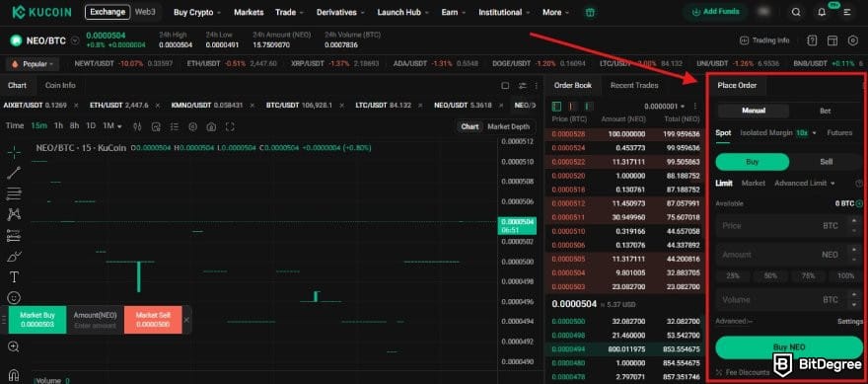Switch to the Recent Trades tab

[634, 85]
